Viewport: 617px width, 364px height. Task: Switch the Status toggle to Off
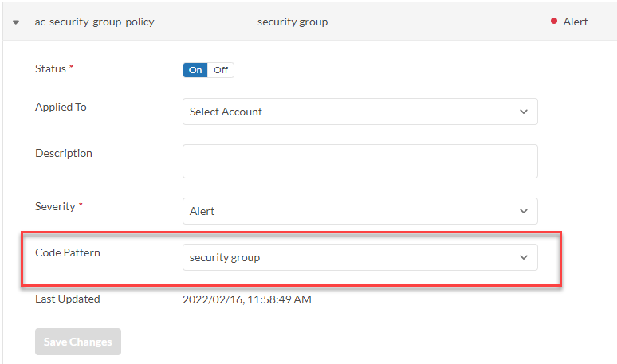pos(220,70)
